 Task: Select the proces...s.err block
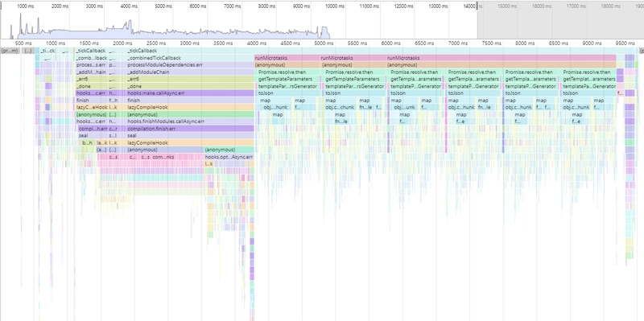(x=91, y=65)
